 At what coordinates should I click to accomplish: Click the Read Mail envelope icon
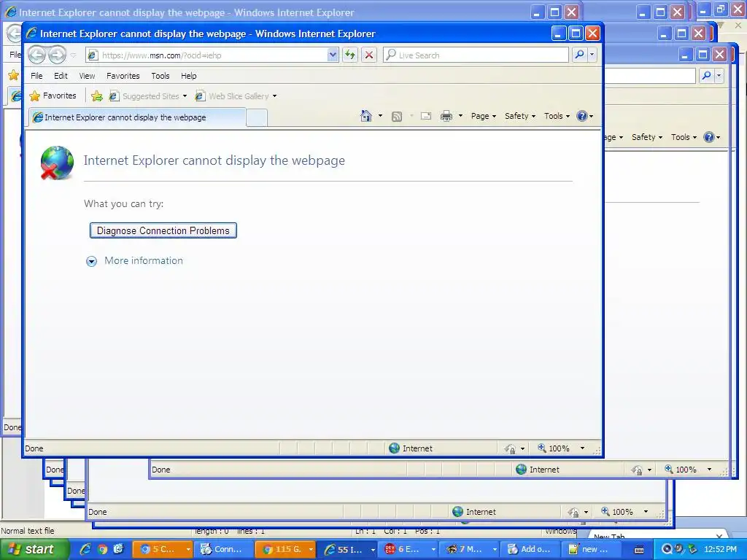click(x=426, y=116)
